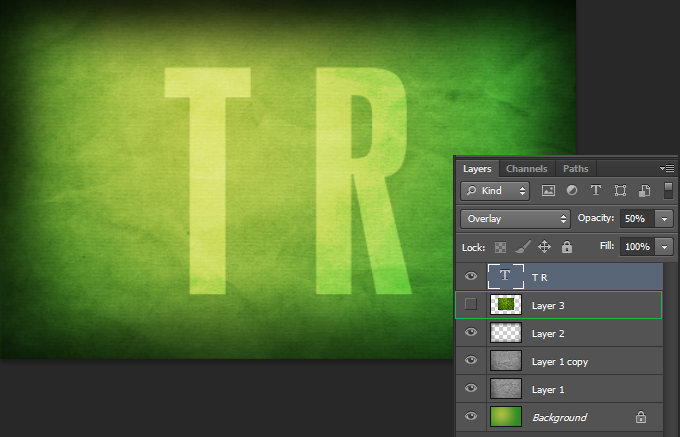The height and width of the screenshot is (437, 680).
Task: Open Kind filter type dropdown
Action: coord(495,191)
